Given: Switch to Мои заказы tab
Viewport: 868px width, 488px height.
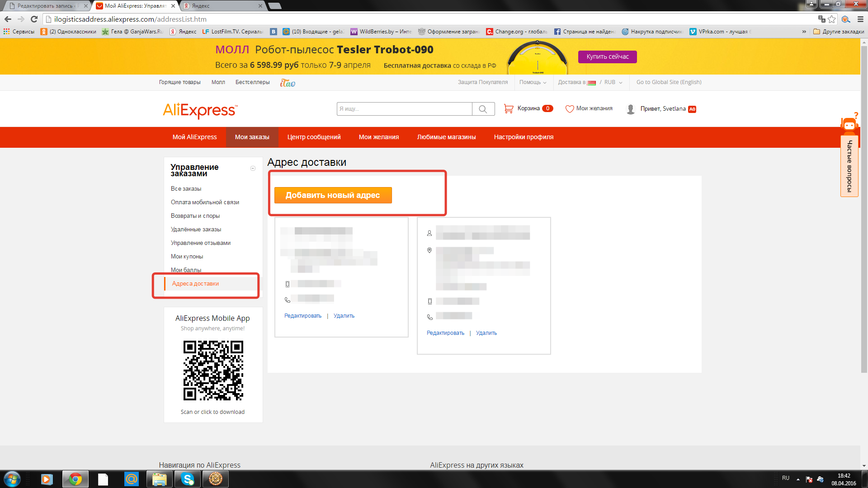Looking at the screenshot, I should click(252, 137).
